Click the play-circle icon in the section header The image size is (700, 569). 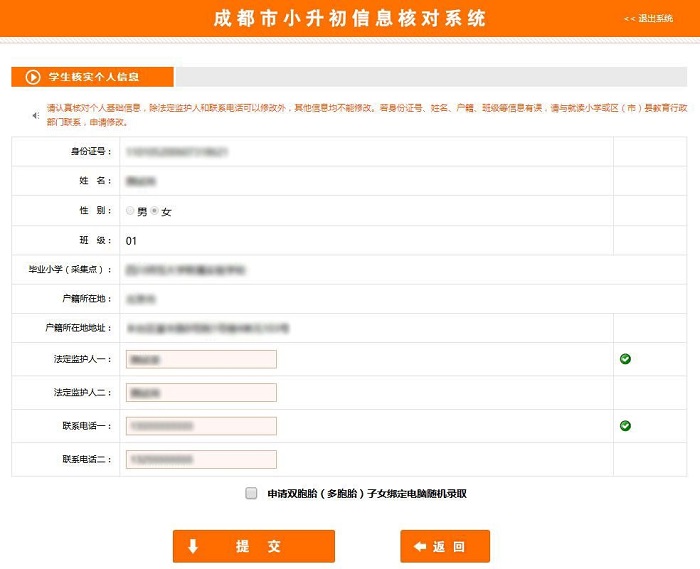pos(32,77)
